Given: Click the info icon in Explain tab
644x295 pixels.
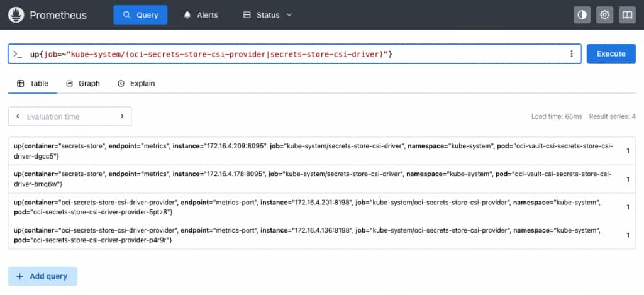Looking at the screenshot, I should (121, 84).
